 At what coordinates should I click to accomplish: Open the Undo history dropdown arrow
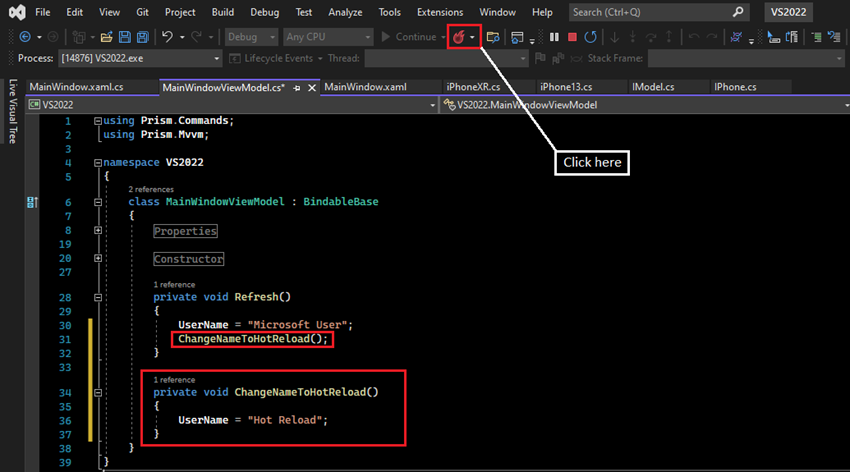182,37
